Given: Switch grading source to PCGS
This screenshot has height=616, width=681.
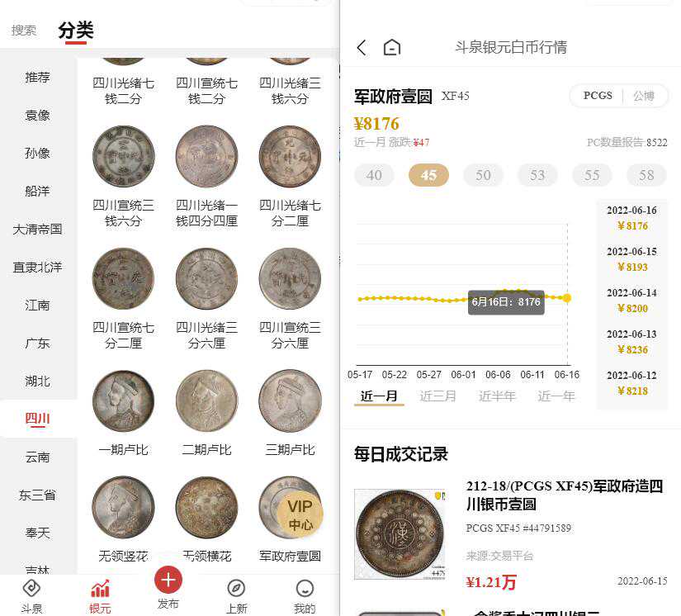Looking at the screenshot, I should coord(598,96).
